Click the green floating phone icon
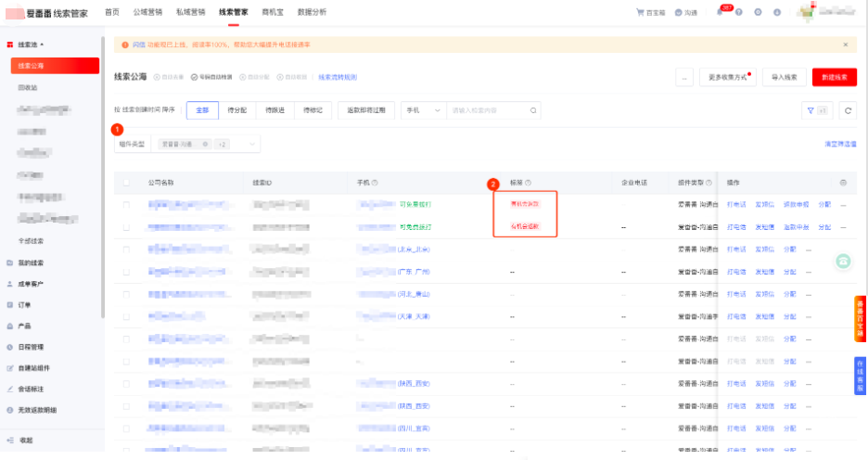This screenshot has height=460, width=868. point(843,262)
